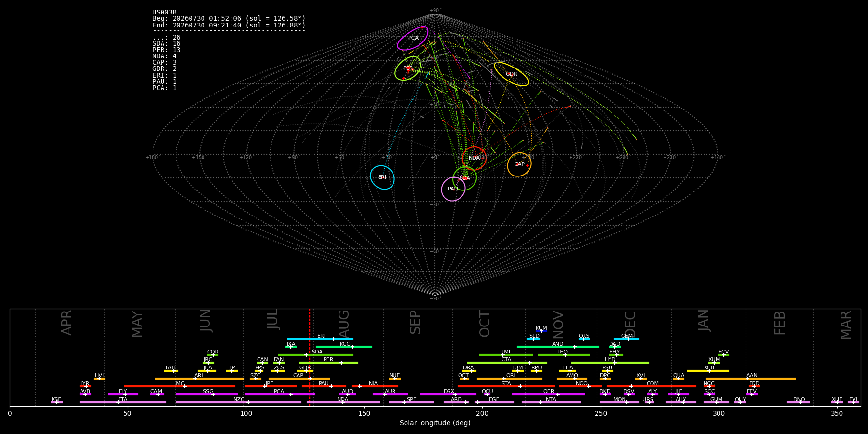The height and width of the screenshot is (434, 868).
Task: Select the ETA shower bar in the timeline
Action: click(123, 402)
